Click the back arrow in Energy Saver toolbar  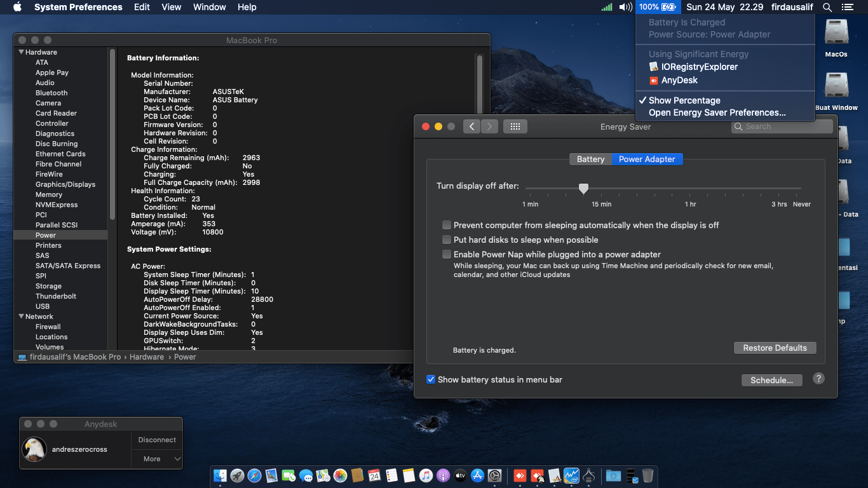[x=471, y=126]
